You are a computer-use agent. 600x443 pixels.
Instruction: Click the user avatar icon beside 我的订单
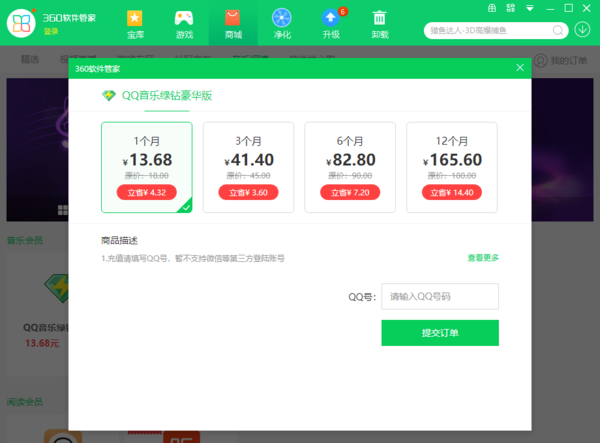540,60
